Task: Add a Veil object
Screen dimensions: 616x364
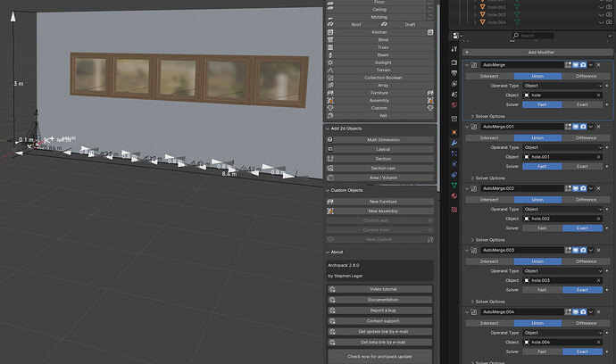Action: pyautogui.click(x=379, y=115)
